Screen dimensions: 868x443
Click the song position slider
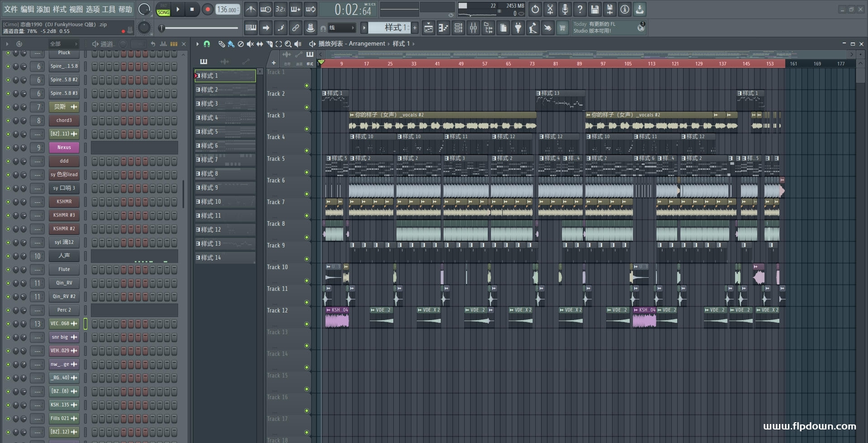pos(199,28)
